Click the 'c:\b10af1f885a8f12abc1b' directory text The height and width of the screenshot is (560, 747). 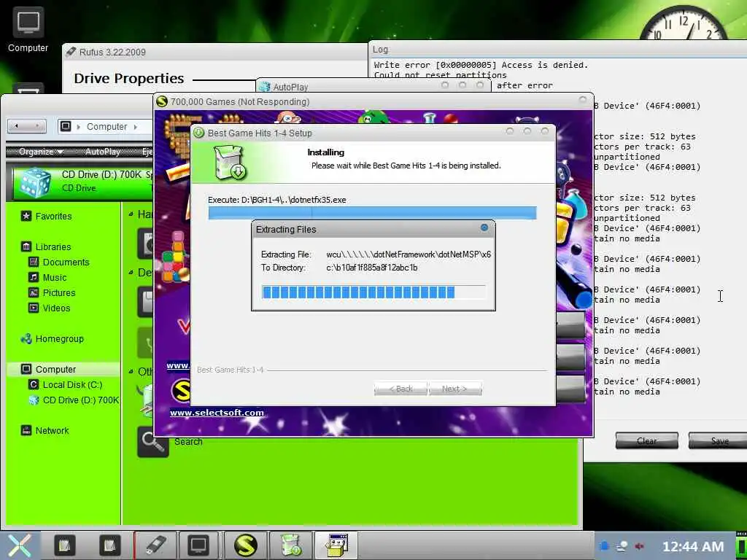371,268
